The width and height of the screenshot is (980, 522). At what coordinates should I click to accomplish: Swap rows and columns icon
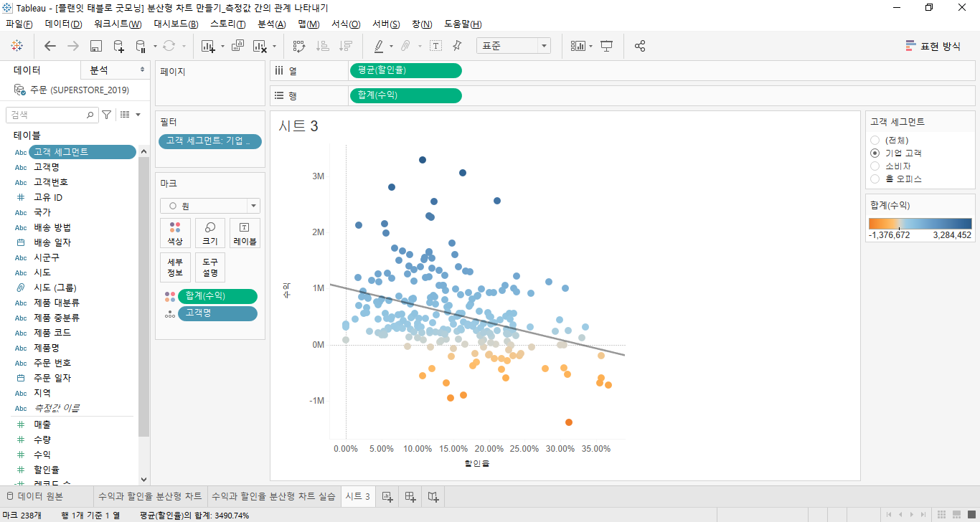point(299,46)
